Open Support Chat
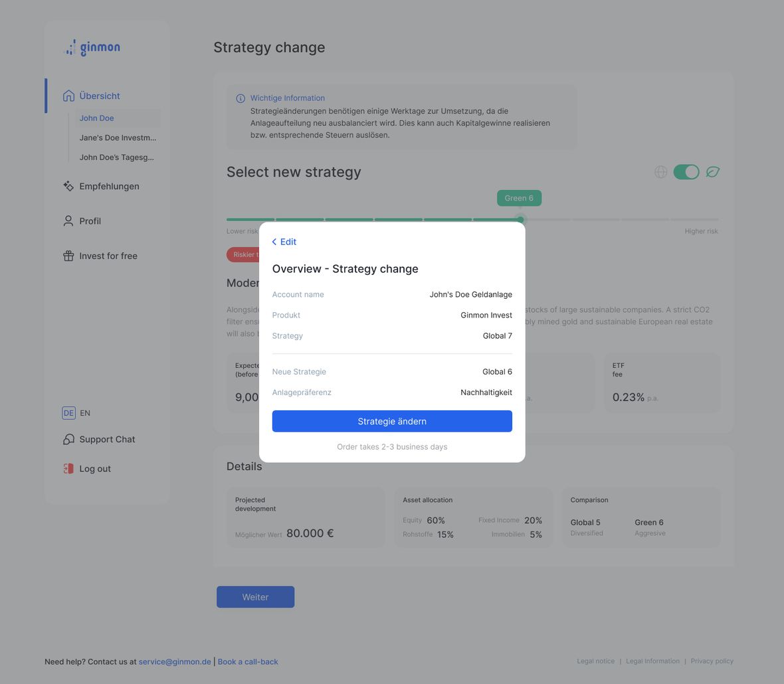 pyautogui.click(x=107, y=439)
